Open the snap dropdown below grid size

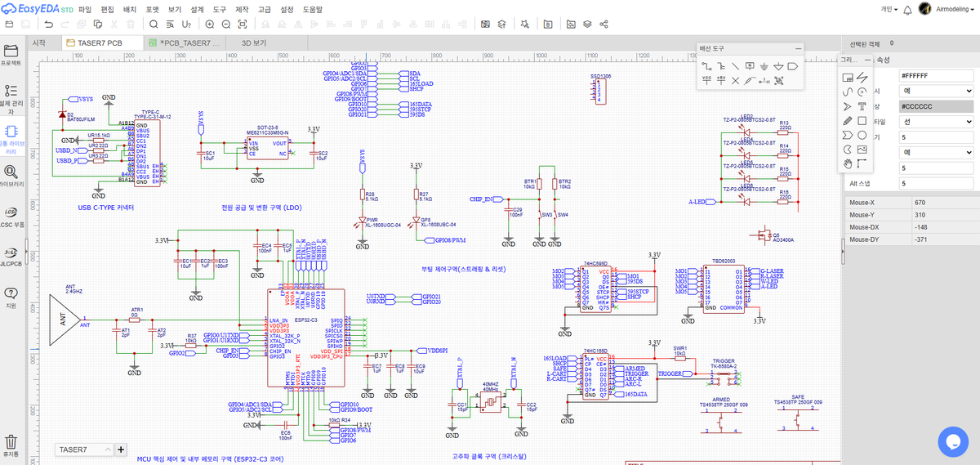(x=936, y=153)
